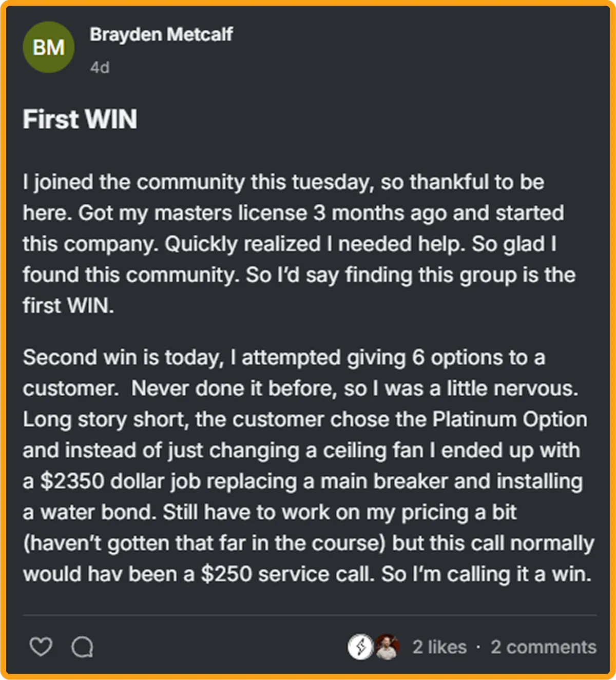Open comments via the speech bubble icon
Screen dimensions: 616x680
coord(82,647)
